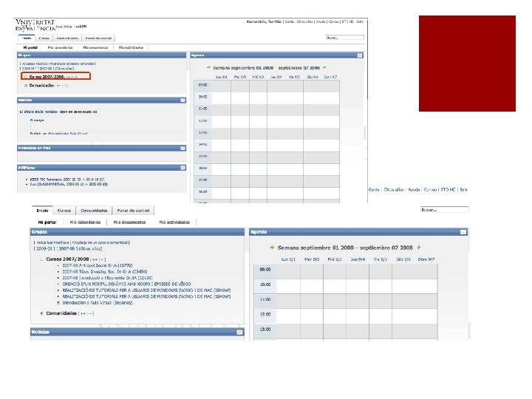Screen dimensions: 532x399
Task: Open Correo link in enlarged header
Action: coord(430,190)
